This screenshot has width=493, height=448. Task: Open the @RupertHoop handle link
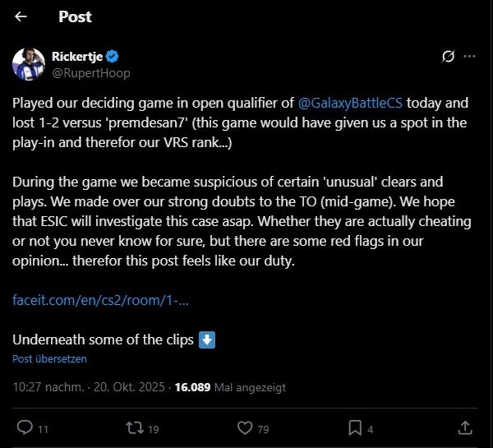coord(91,73)
